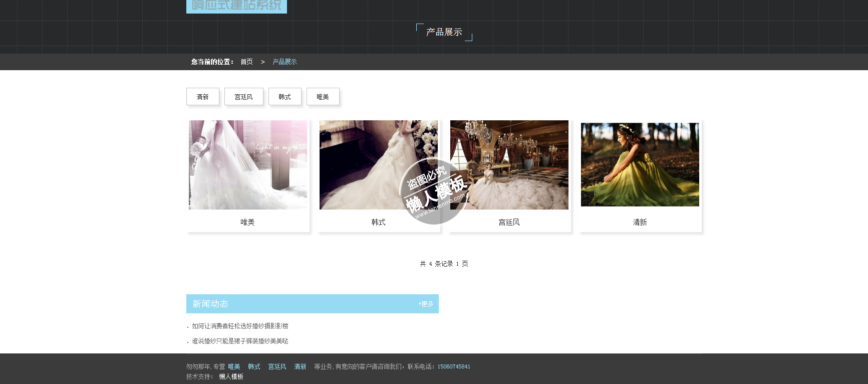The image size is (868, 384).
Task: Click the 宫廷风 caption under third photo
Action: click(x=509, y=222)
